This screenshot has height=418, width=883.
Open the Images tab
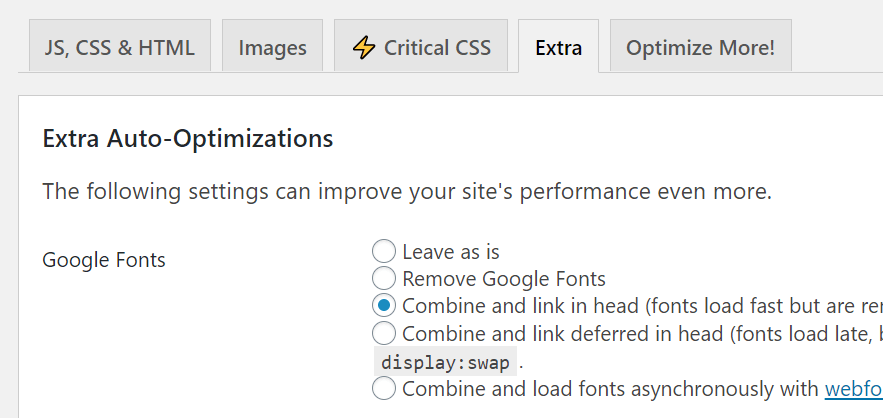pyautogui.click(x=273, y=46)
